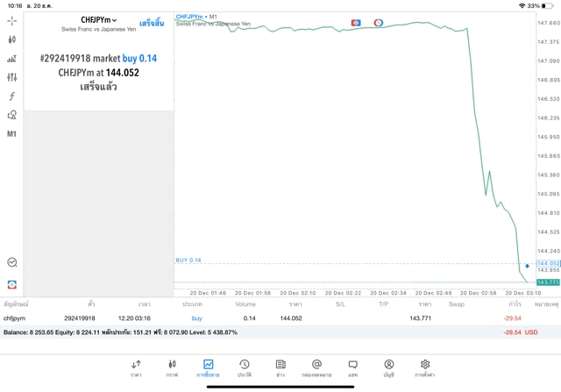Open the candlestick chart tab

pos(172,368)
